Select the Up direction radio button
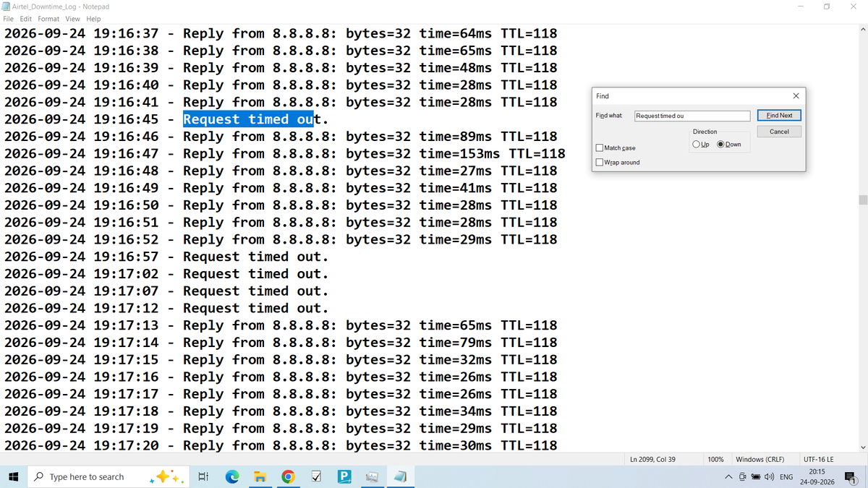The height and width of the screenshot is (488, 868). coord(696,145)
